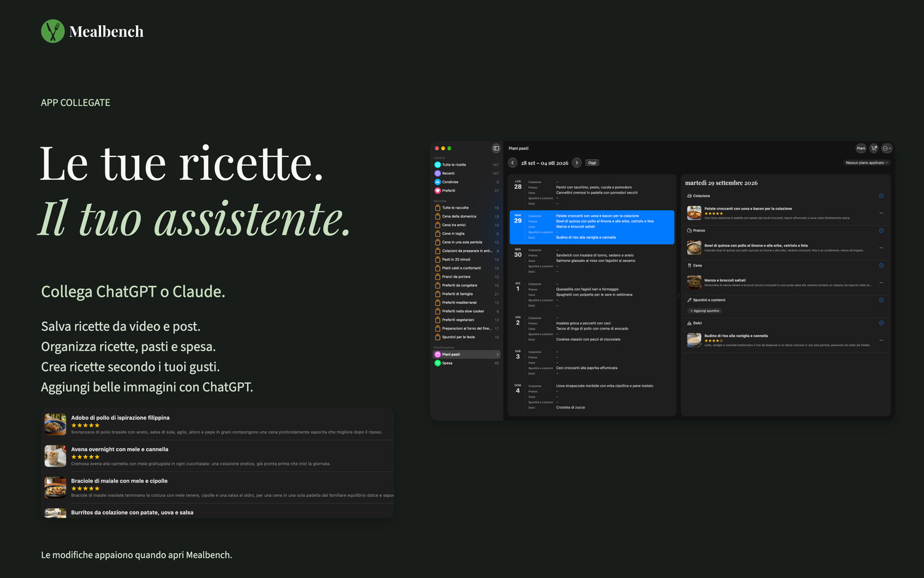Set star rating for Patate croccanti recipe

pyautogui.click(x=713, y=213)
